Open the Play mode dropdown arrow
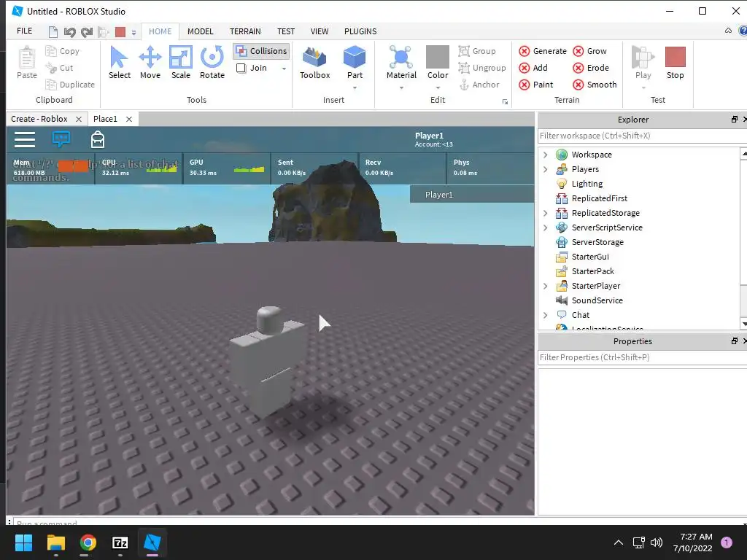The image size is (747, 560). (643, 87)
